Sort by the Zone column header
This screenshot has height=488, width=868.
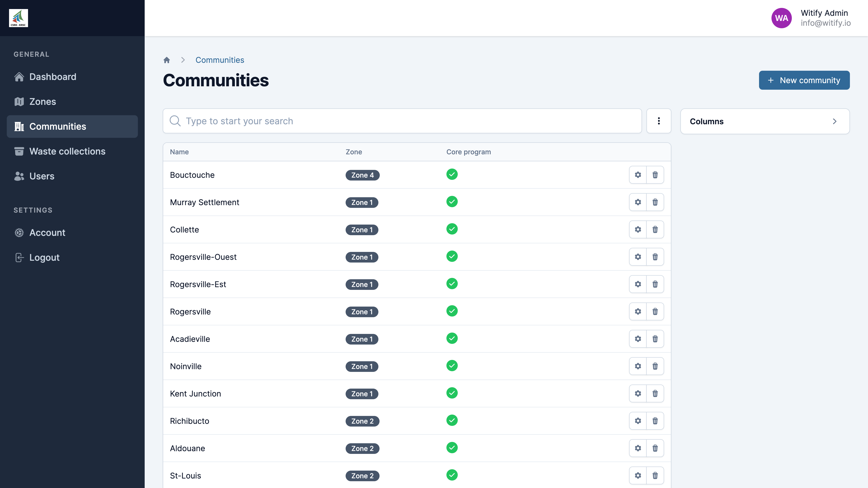[354, 152]
